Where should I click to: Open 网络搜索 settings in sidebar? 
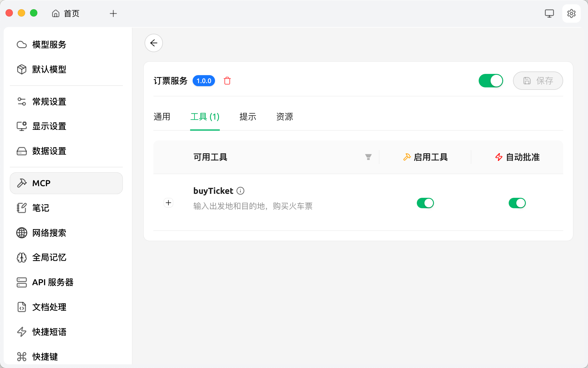[x=49, y=233]
